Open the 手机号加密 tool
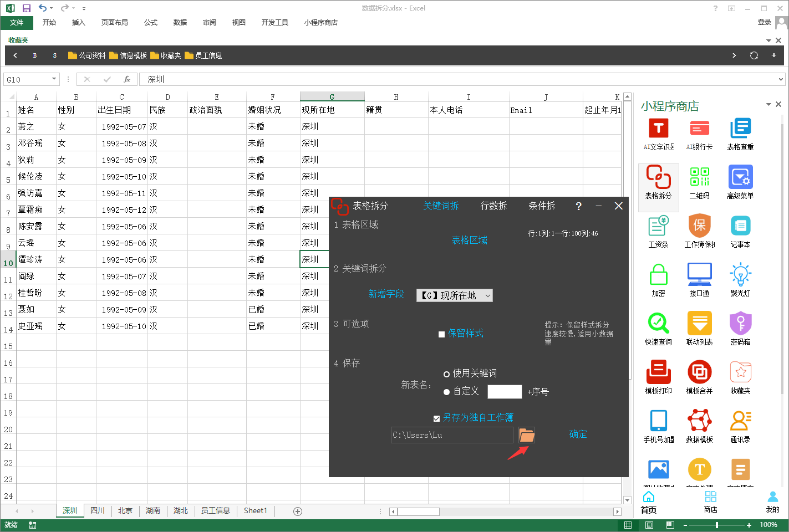Screen dimensions: 789x532 [659, 427]
